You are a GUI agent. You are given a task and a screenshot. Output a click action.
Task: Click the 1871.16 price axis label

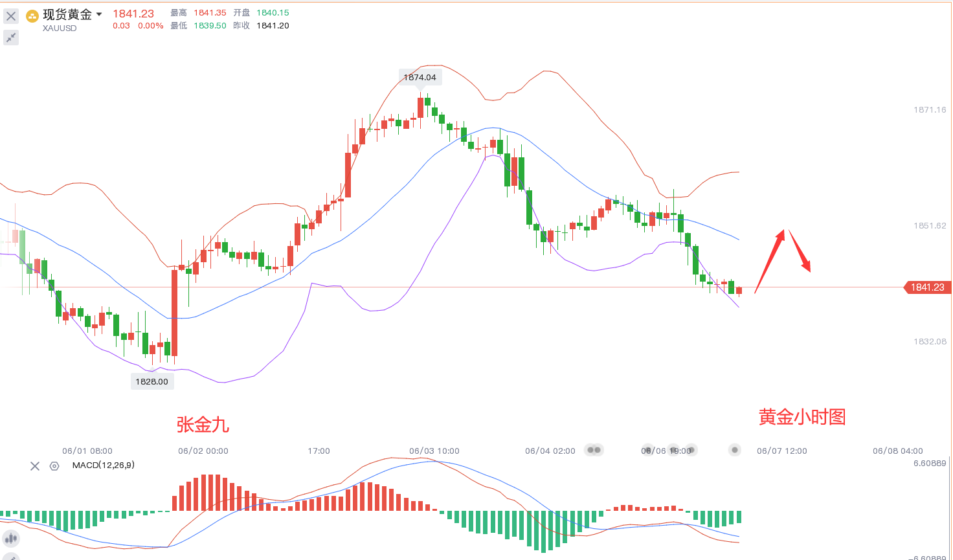930,110
